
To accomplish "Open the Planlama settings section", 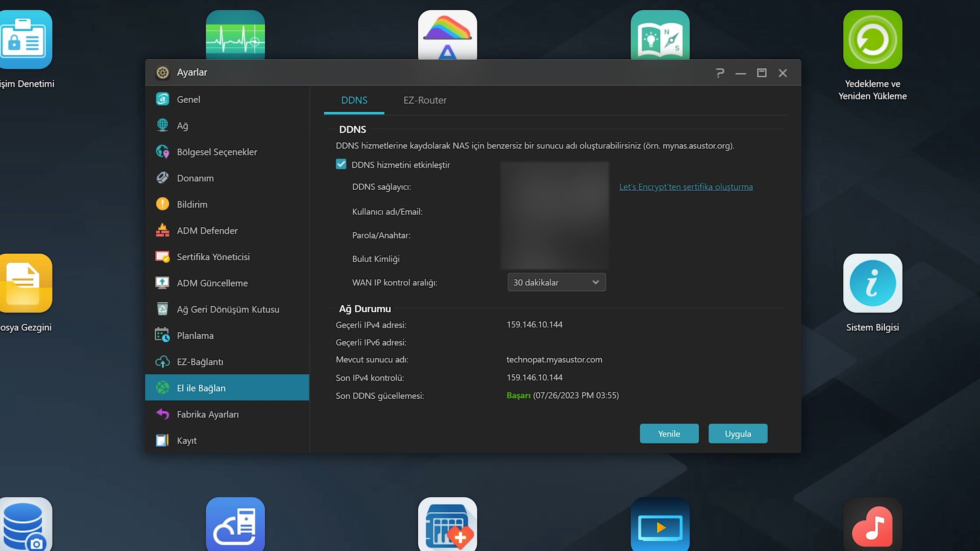I will point(195,336).
